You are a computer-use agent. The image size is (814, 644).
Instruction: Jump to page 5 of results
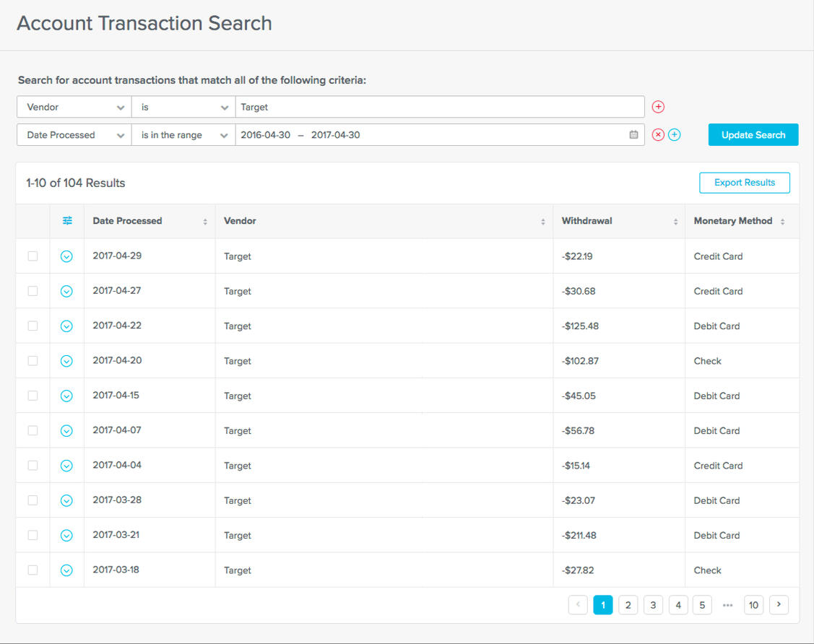702,605
